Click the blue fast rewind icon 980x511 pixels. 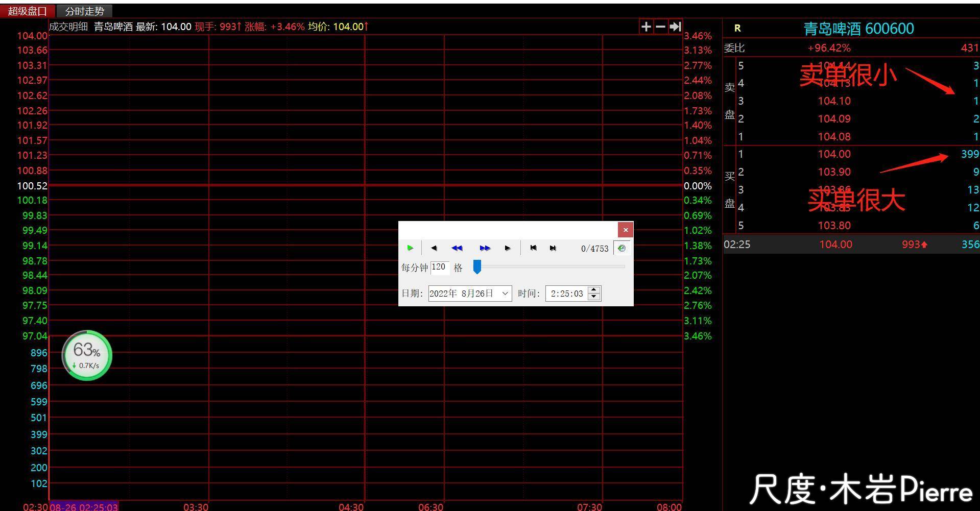tap(457, 248)
